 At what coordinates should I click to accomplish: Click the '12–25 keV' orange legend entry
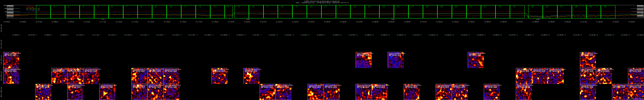point(30,7)
